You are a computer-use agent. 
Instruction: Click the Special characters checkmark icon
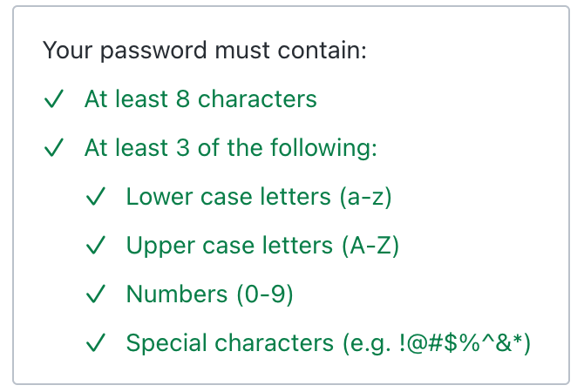(96, 344)
